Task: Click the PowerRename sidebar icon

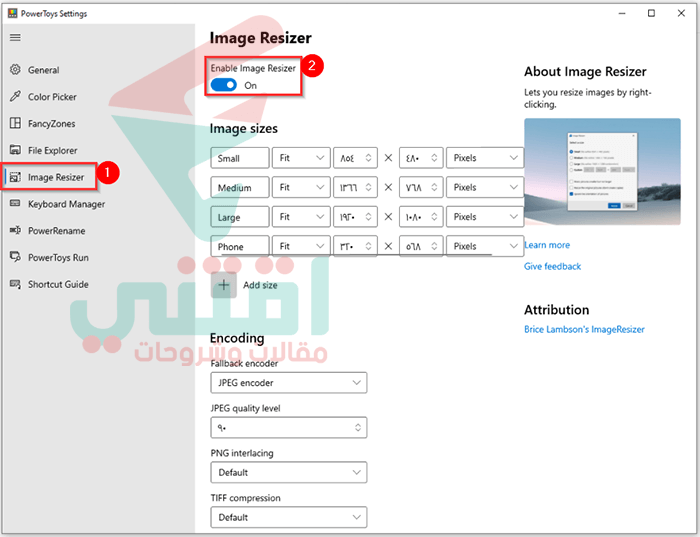Action: click(x=15, y=230)
